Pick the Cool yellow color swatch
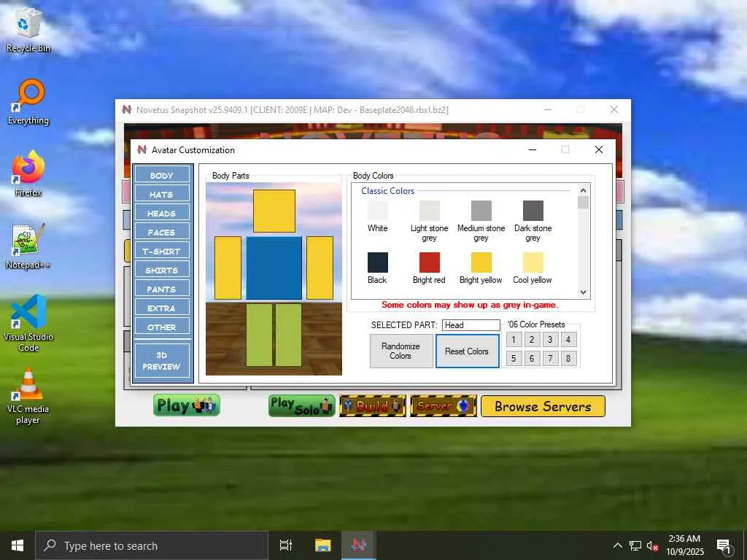This screenshot has height=560, width=747. pos(533,262)
